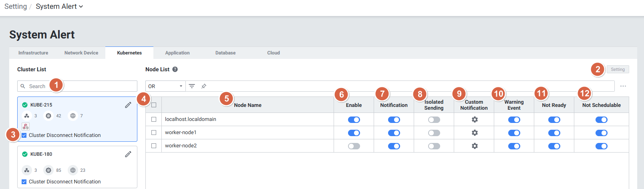Image resolution: width=644 pixels, height=189 pixels.
Task: Open Custom Notification gear for localhost.localdomain
Action: pyautogui.click(x=475, y=119)
